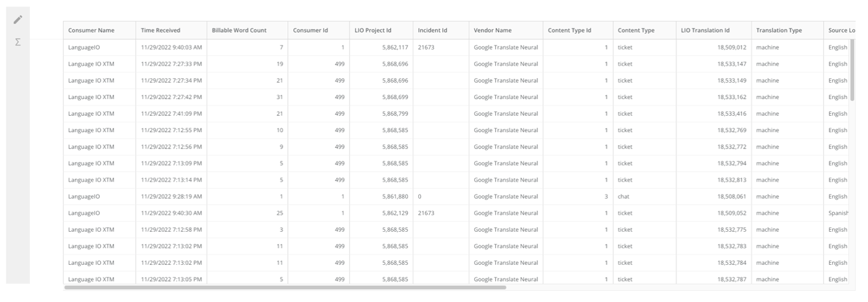Click the Incident Id column header
Image resolution: width=868 pixels, height=302 pixels.
[433, 31]
